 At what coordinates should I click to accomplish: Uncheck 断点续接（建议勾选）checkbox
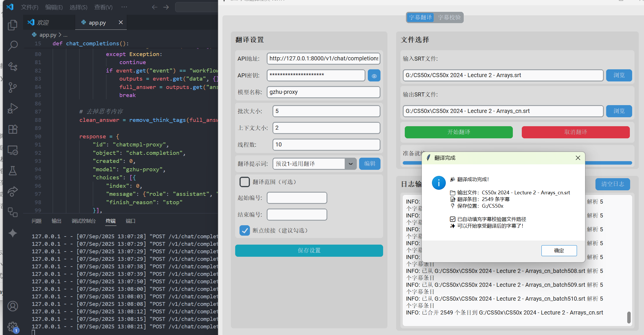(245, 230)
